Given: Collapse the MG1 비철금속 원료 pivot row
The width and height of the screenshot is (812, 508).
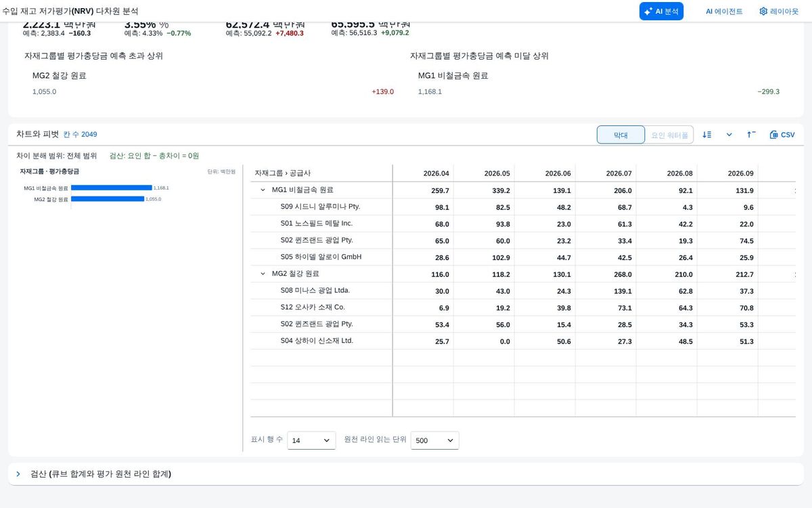Looking at the screenshot, I should click(x=263, y=190).
